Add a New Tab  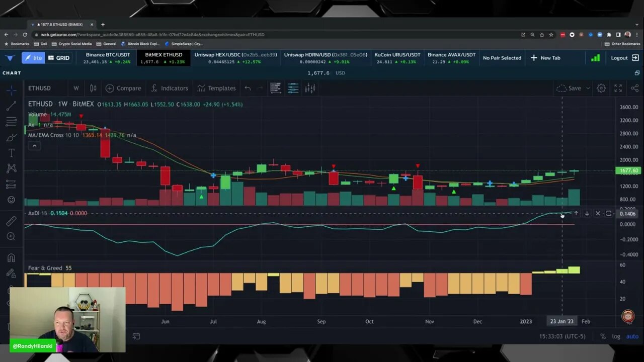pyautogui.click(x=545, y=58)
